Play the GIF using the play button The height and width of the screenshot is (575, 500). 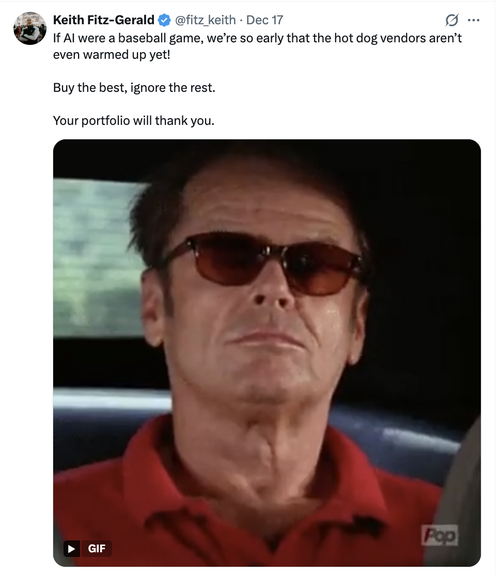[72, 549]
